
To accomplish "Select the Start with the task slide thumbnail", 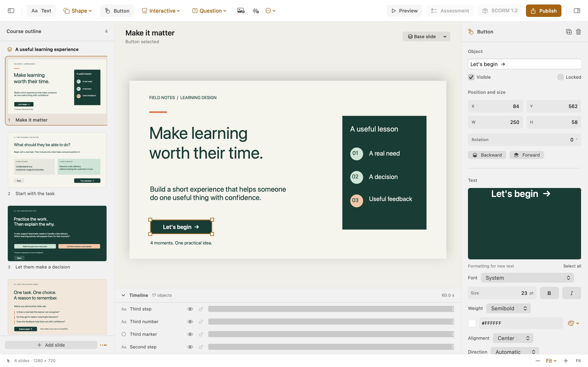I will [x=57, y=160].
